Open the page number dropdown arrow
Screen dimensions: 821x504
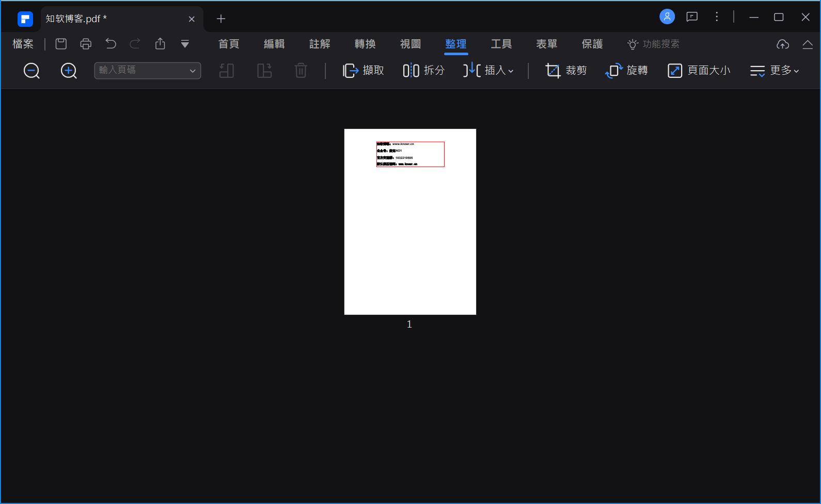pyautogui.click(x=193, y=71)
